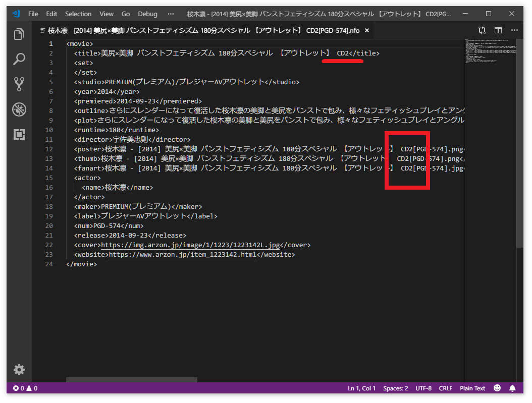
Task: Click the errors count in status bar
Action: [x=19, y=388]
